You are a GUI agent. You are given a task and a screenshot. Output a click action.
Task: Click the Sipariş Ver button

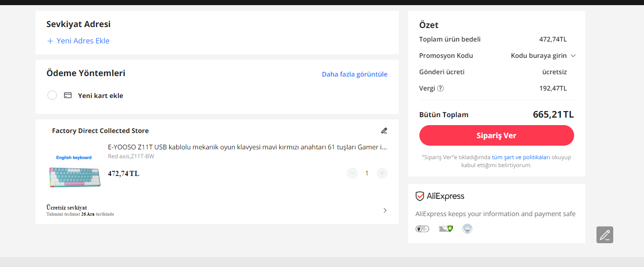pyautogui.click(x=497, y=135)
